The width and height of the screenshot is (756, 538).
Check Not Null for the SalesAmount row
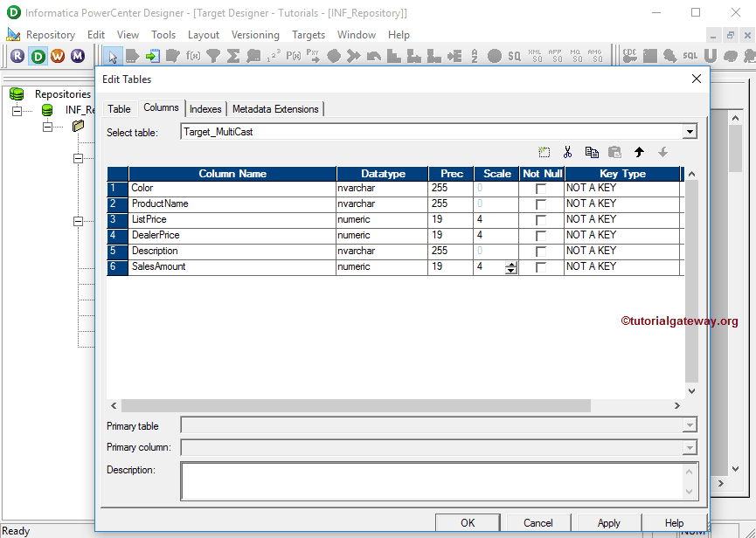(x=540, y=266)
